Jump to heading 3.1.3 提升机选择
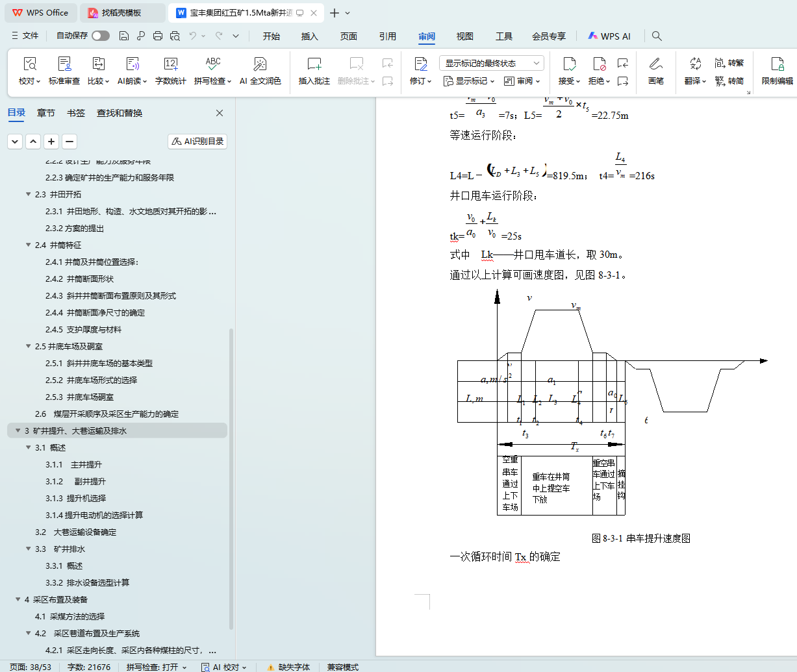 click(x=86, y=499)
